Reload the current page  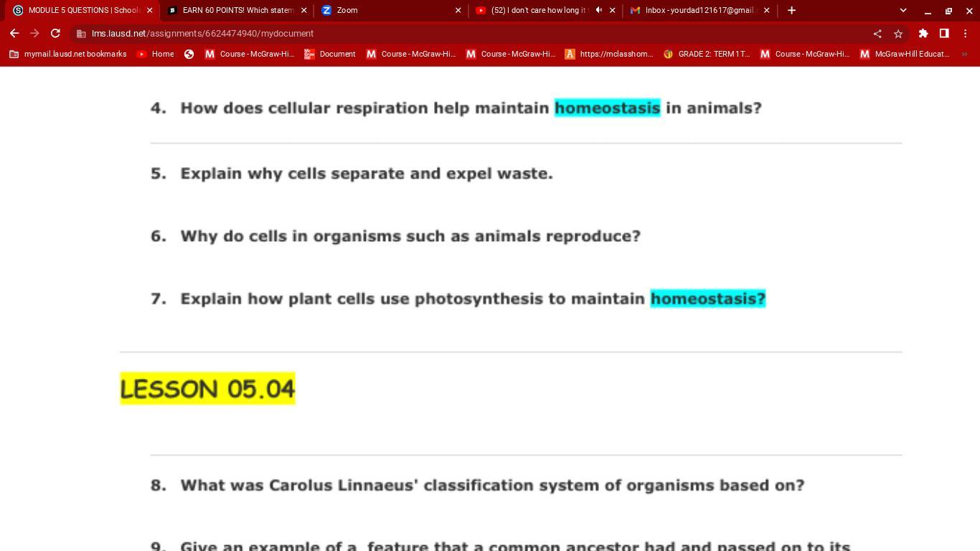pyautogui.click(x=55, y=34)
